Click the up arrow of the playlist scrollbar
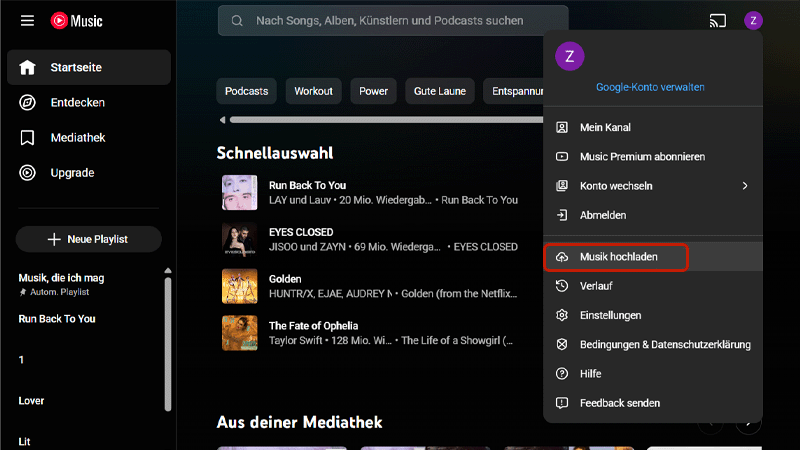The image size is (800, 450). [168, 271]
